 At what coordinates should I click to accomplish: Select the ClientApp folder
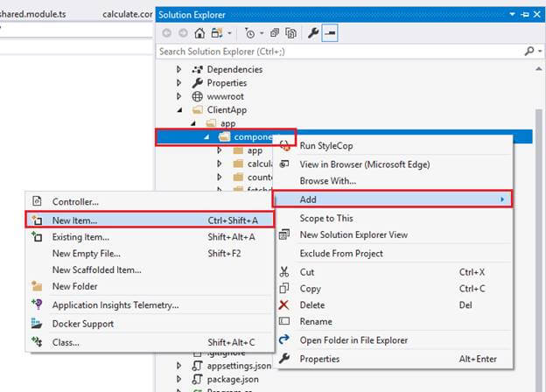(x=227, y=110)
